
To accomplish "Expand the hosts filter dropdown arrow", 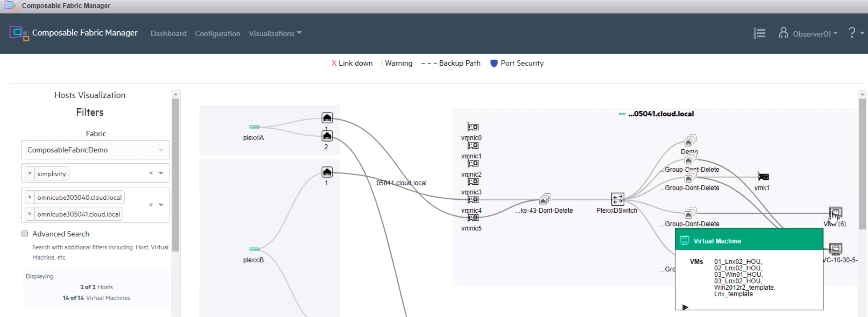I will point(161,205).
